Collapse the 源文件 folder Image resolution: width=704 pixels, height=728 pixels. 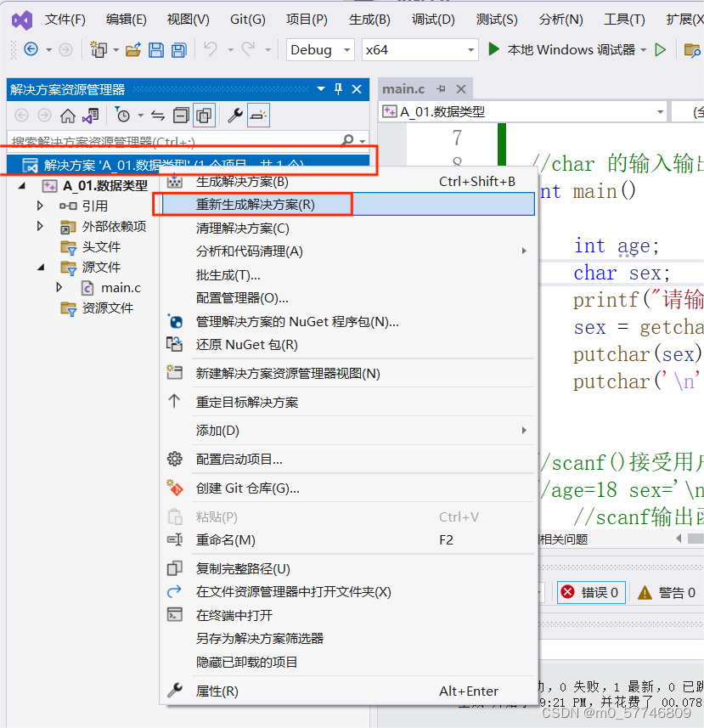click(x=41, y=267)
